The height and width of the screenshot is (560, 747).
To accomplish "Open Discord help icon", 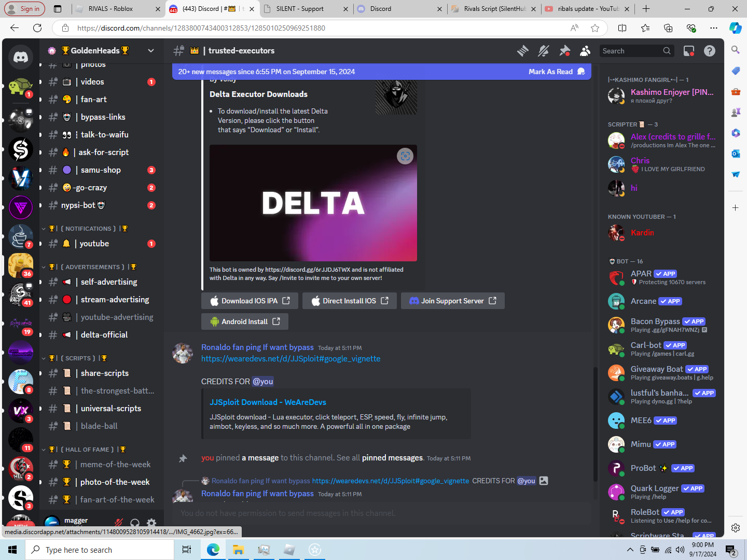I will pyautogui.click(x=710, y=51).
